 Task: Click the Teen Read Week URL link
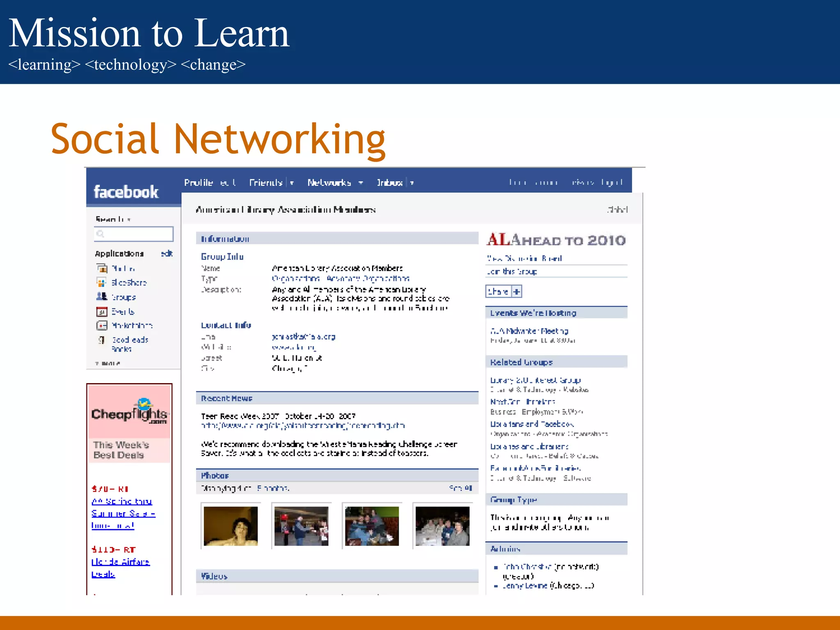point(303,426)
